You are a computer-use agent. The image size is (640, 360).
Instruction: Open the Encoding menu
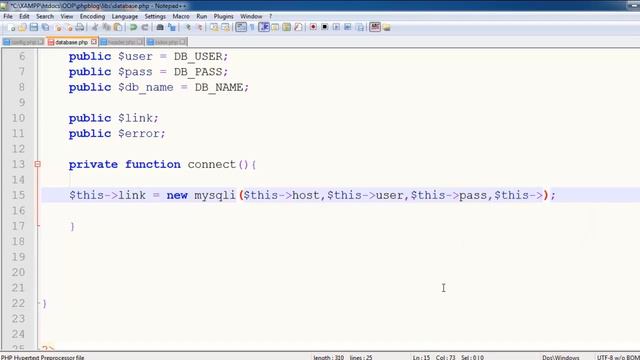[x=92, y=16]
